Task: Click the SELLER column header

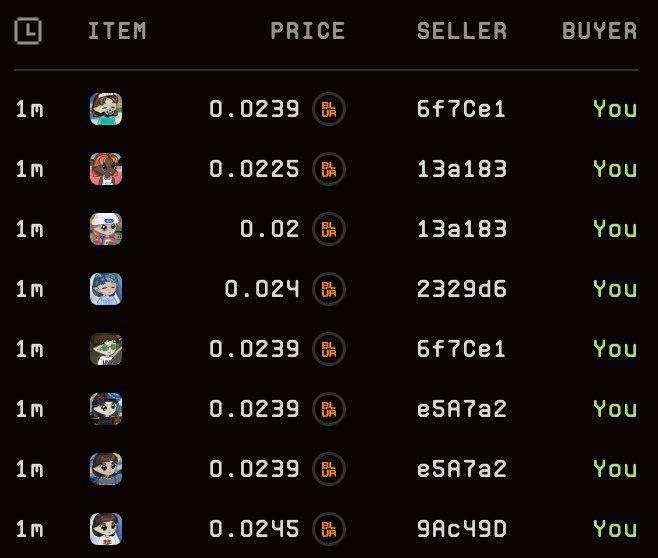Action: 461,32
